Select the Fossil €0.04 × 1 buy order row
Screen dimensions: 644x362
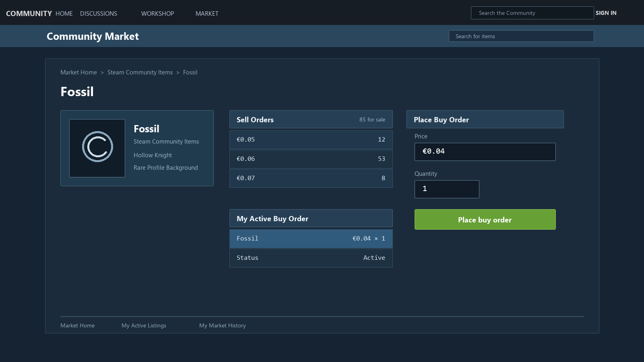click(x=311, y=239)
